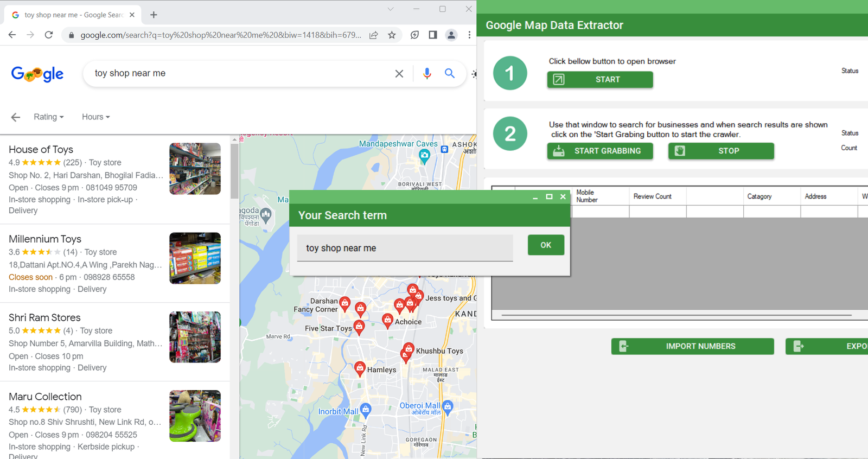
Task: Bookmark this page with star icon
Action: [392, 35]
